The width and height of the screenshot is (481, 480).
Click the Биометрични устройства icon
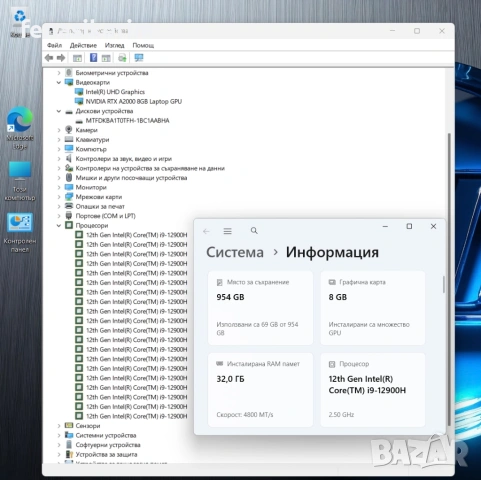pyautogui.click(x=69, y=72)
